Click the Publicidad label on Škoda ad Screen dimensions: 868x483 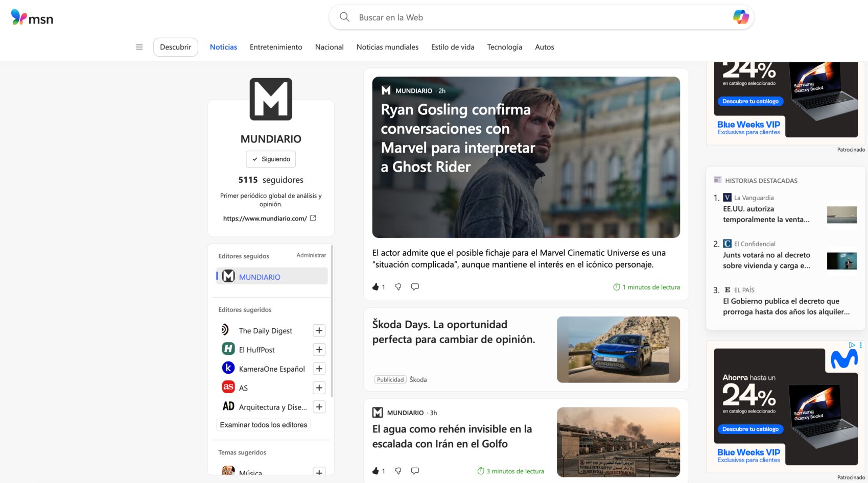(390, 379)
